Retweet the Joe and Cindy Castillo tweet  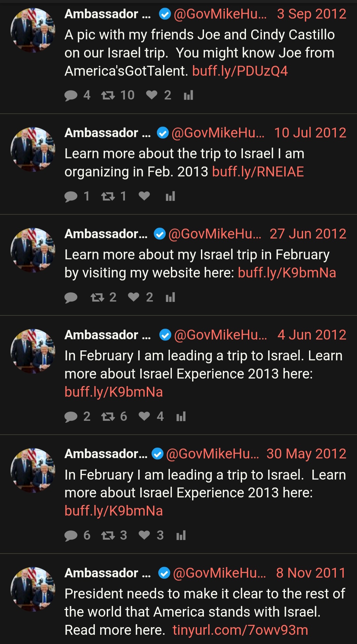(108, 95)
